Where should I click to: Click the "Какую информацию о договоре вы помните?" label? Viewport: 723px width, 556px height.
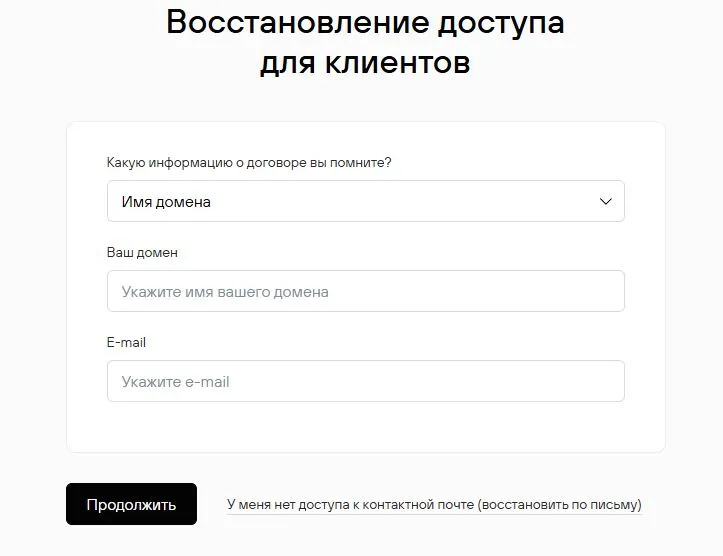[249, 162]
